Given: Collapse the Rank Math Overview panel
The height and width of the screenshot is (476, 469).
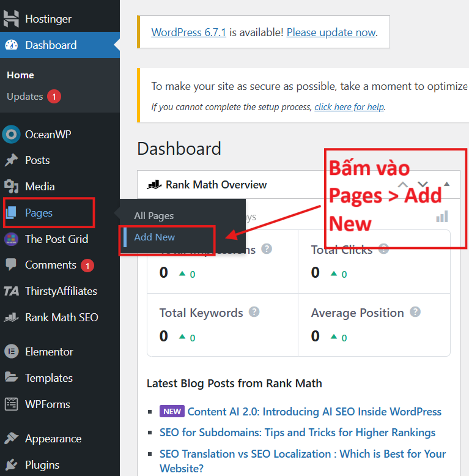Looking at the screenshot, I should pos(446,184).
